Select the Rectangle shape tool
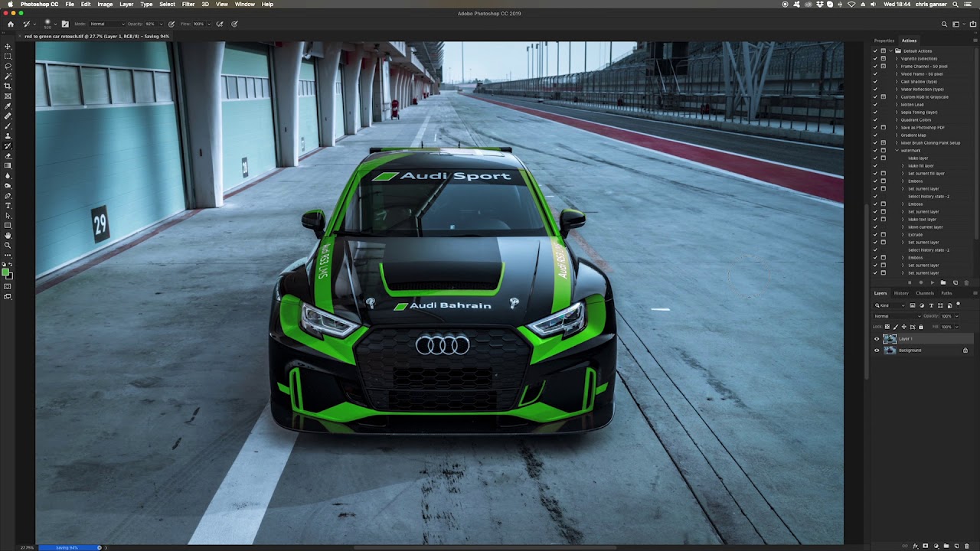This screenshot has height=551, width=980. tap(8, 226)
